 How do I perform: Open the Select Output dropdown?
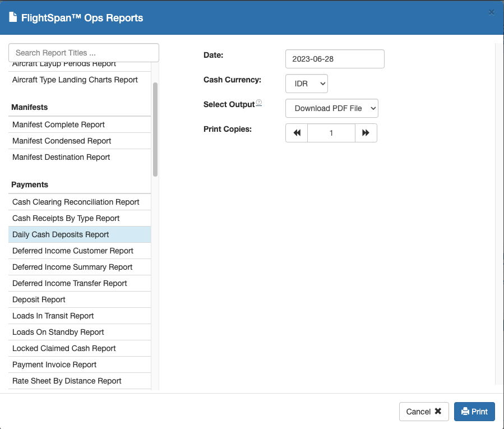pyautogui.click(x=332, y=108)
